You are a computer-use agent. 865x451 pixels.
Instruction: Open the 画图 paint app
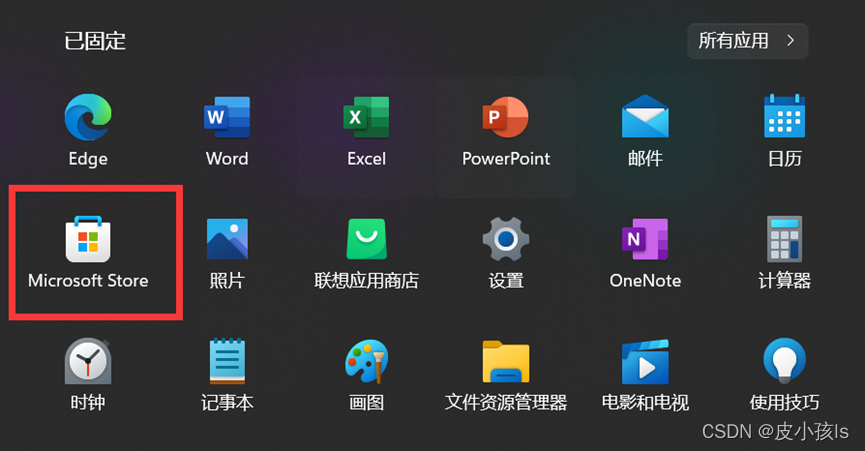point(366,361)
